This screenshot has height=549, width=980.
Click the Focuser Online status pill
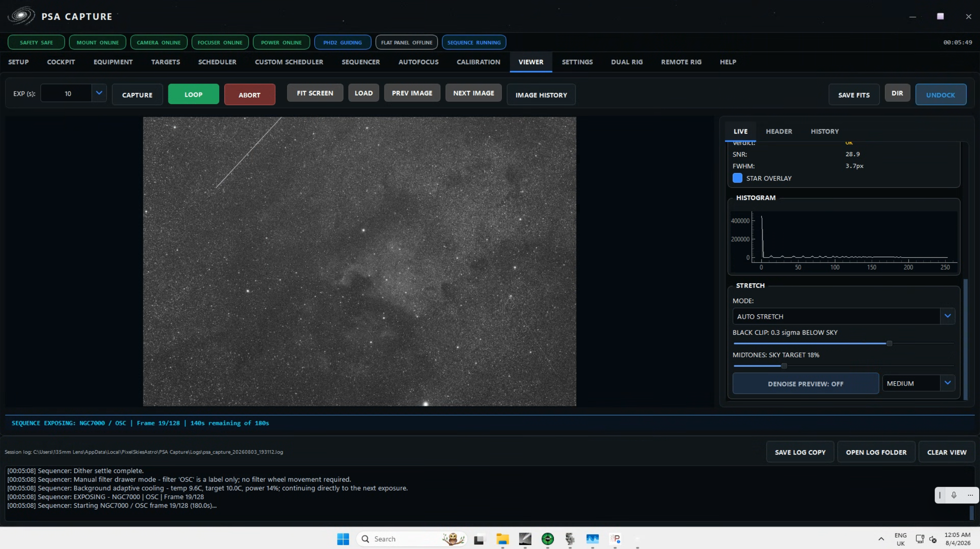[220, 42]
